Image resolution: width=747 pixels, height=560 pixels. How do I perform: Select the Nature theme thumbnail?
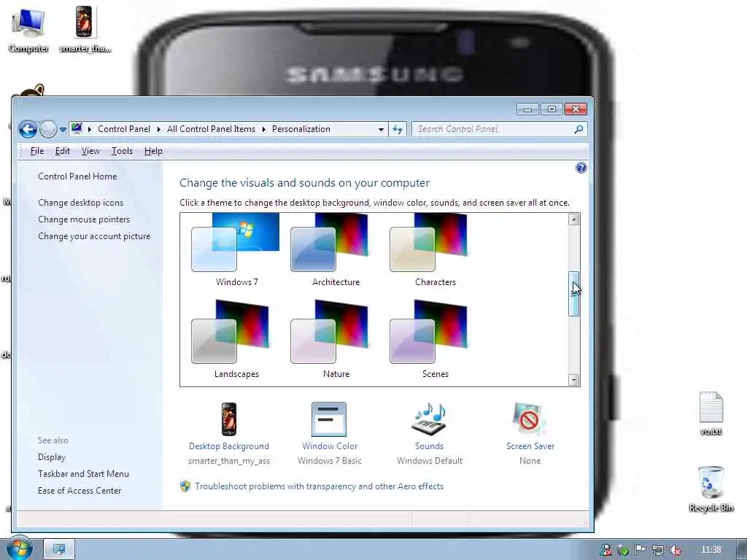pos(330,332)
